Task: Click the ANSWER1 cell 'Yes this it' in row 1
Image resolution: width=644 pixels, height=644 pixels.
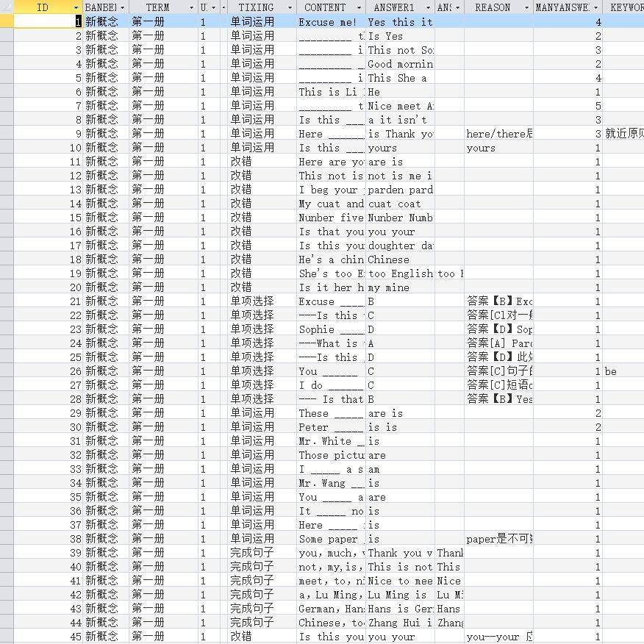Action: coord(400,22)
